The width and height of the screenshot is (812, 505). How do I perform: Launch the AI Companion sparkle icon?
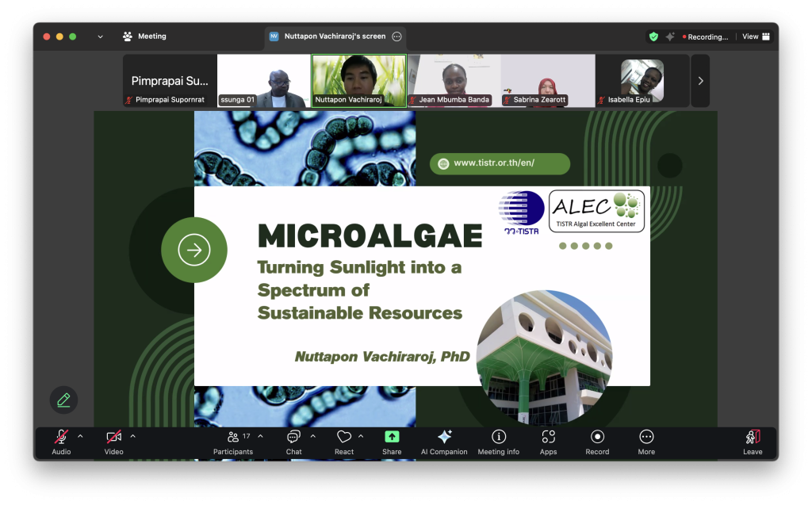click(444, 437)
